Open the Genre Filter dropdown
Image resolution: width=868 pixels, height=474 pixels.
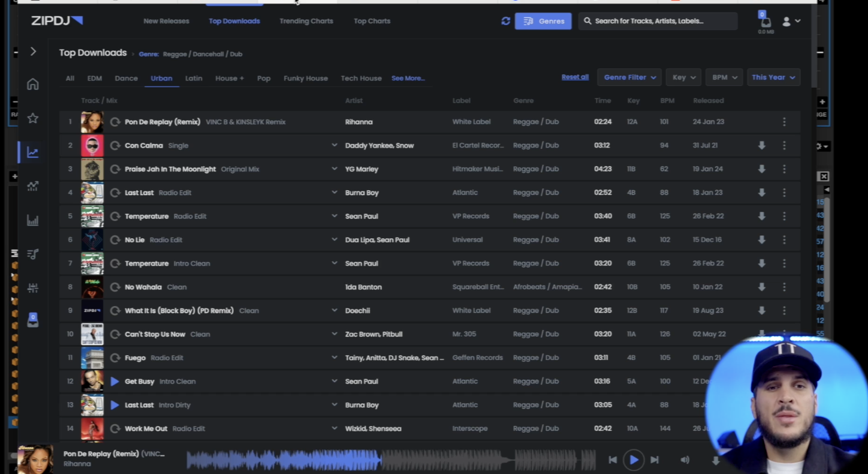click(629, 77)
